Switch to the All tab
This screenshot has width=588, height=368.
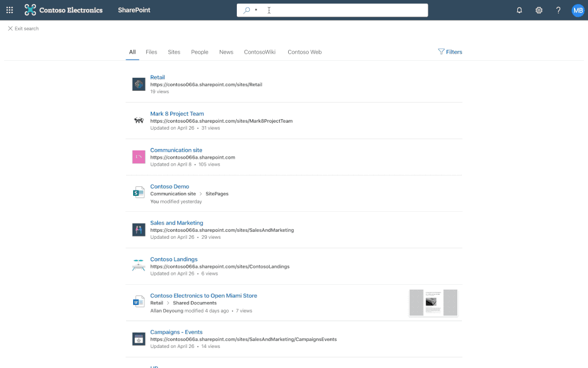point(133,52)
